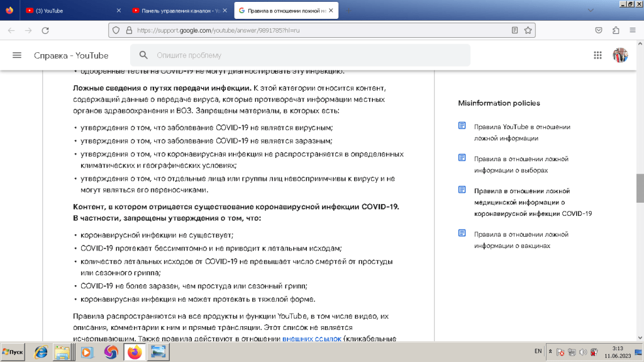Open the внешних ссылок hyperlink
This screenshot has width=644, height=362.
click(311, 339)
